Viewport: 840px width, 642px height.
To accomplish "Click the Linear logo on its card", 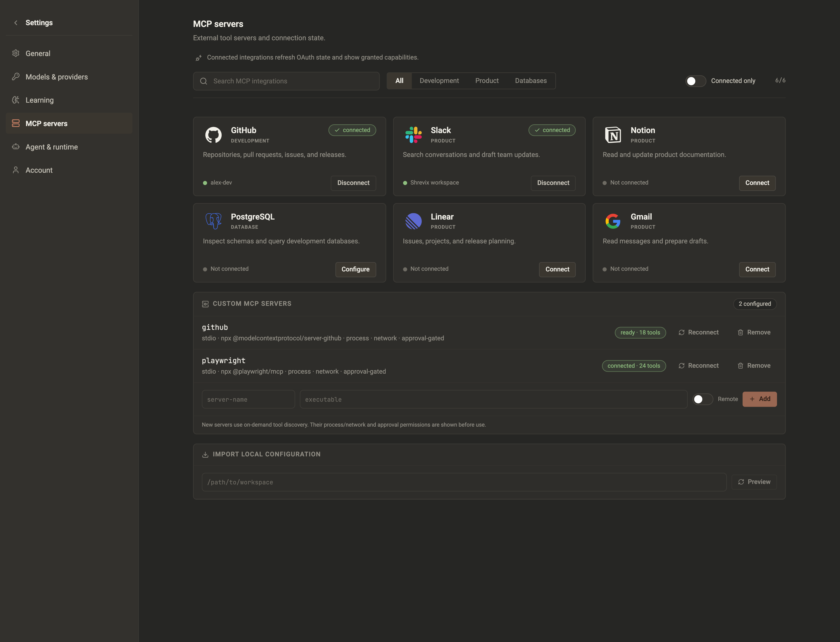I will pos(413,221).
